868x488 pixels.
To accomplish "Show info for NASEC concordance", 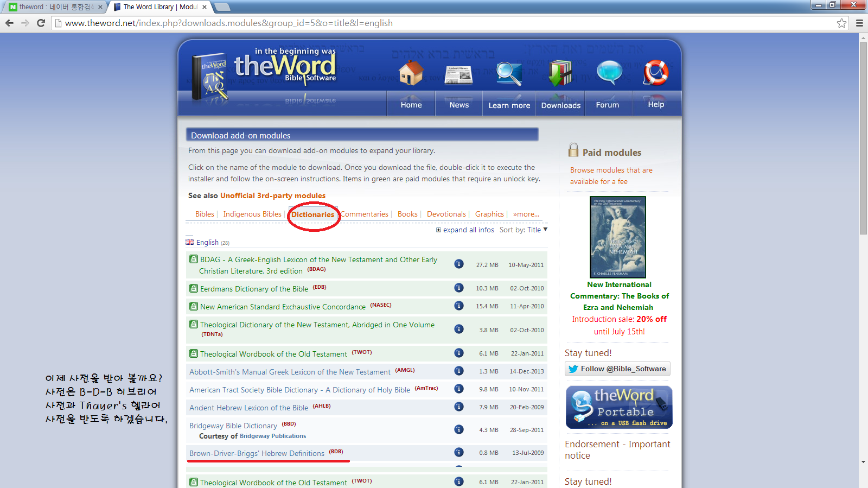I will pyautogui.click(x=459, y=306).
